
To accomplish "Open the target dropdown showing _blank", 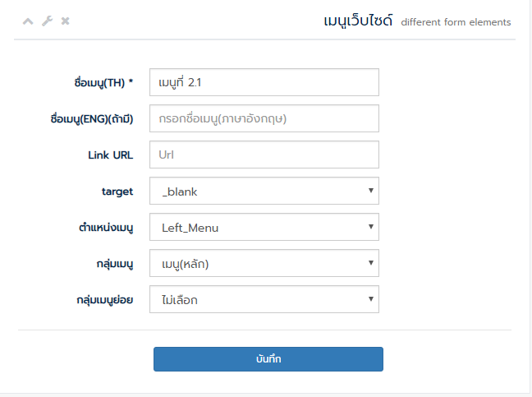I will (264, 191).
